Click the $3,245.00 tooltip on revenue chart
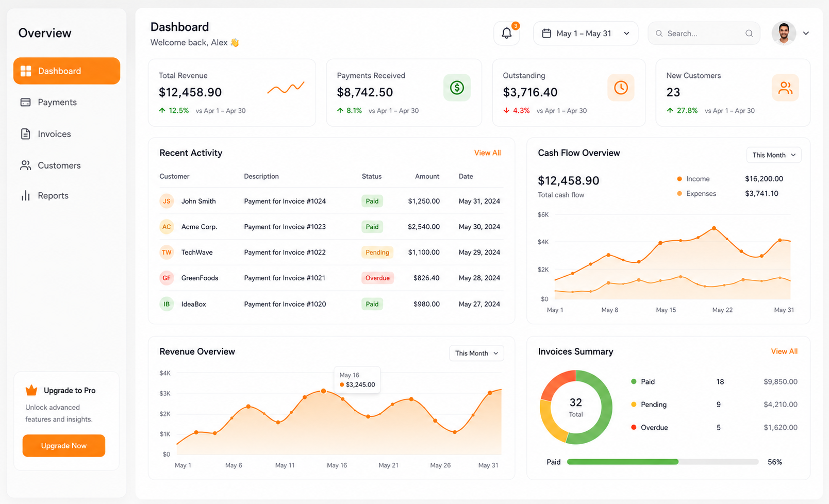Viewport: 829px width, 504px height. tap(357, 380)
